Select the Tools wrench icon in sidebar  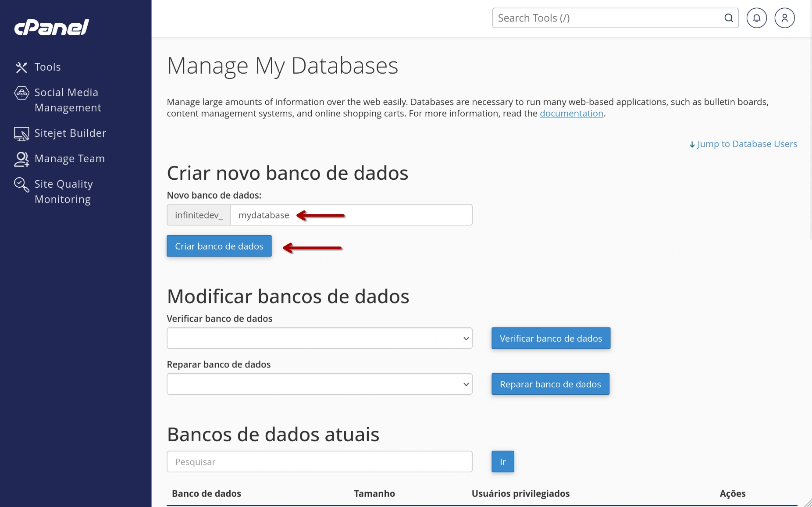click(x=21, y=67)
